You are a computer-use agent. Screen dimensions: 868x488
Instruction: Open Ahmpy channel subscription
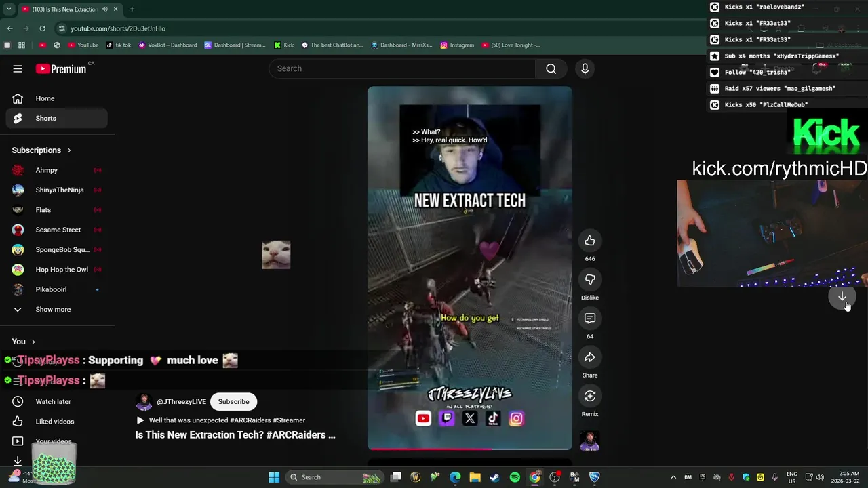57,170
